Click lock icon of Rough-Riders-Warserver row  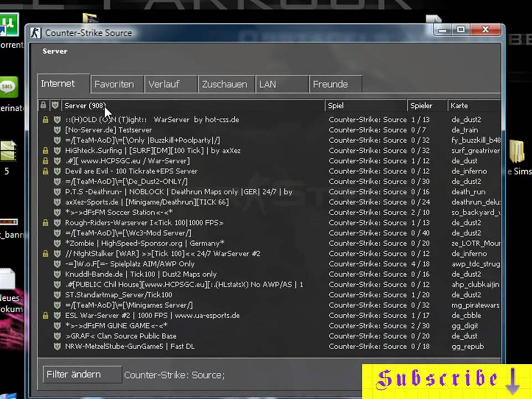pos(45,223)
